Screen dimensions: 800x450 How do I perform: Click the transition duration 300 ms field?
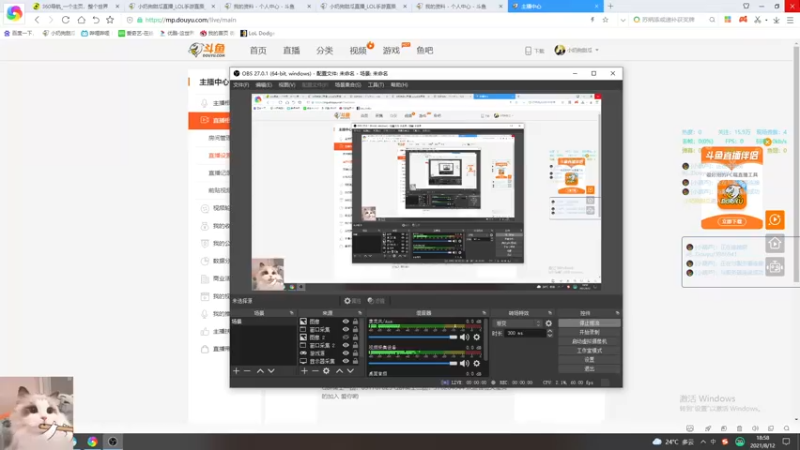(x=524, y=333)
